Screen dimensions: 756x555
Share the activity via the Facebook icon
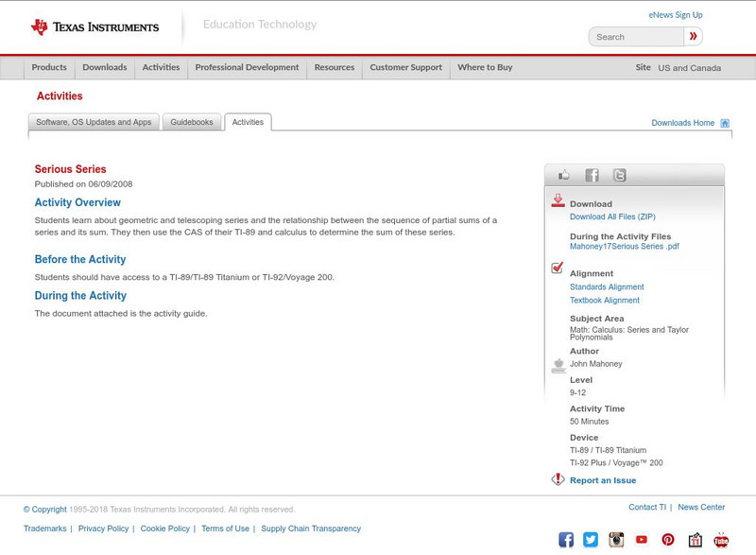pyautogui.click(x=592, y=175)
